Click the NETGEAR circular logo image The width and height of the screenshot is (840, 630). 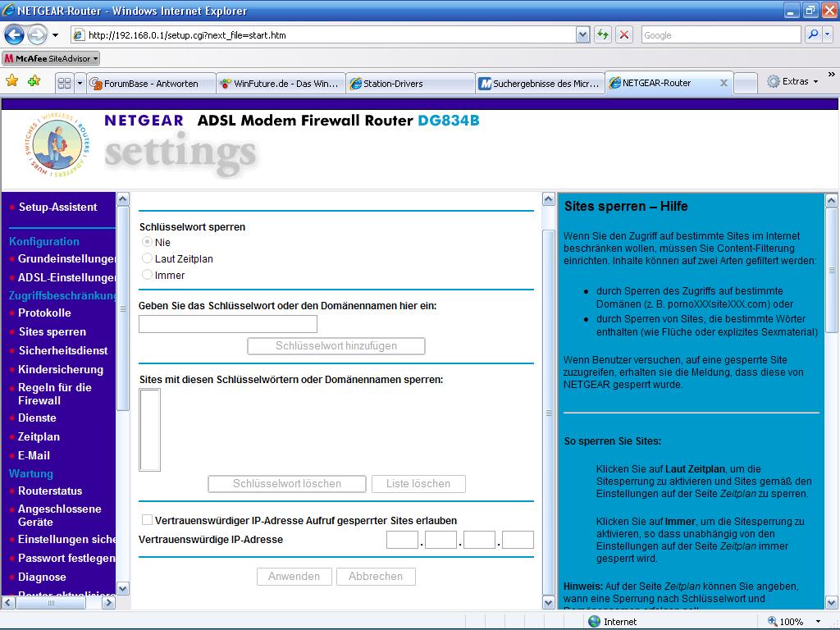tap(58, 144)
